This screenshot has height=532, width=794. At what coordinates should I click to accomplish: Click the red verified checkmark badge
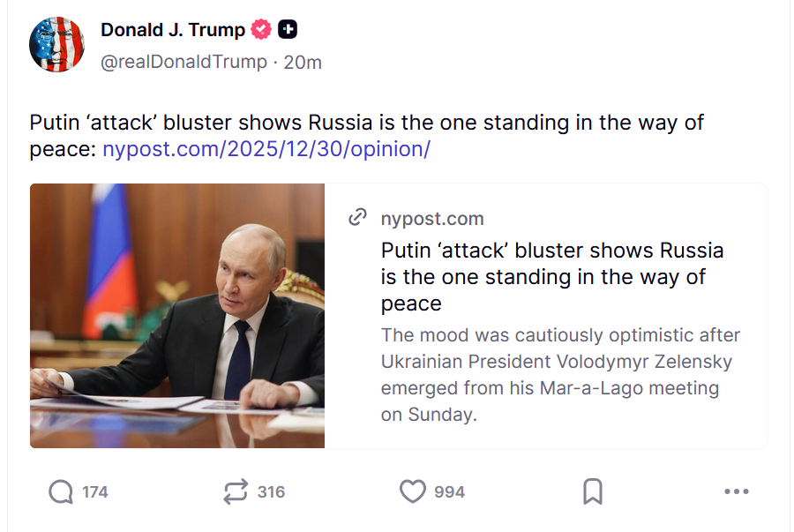click(x=261, y=30)
